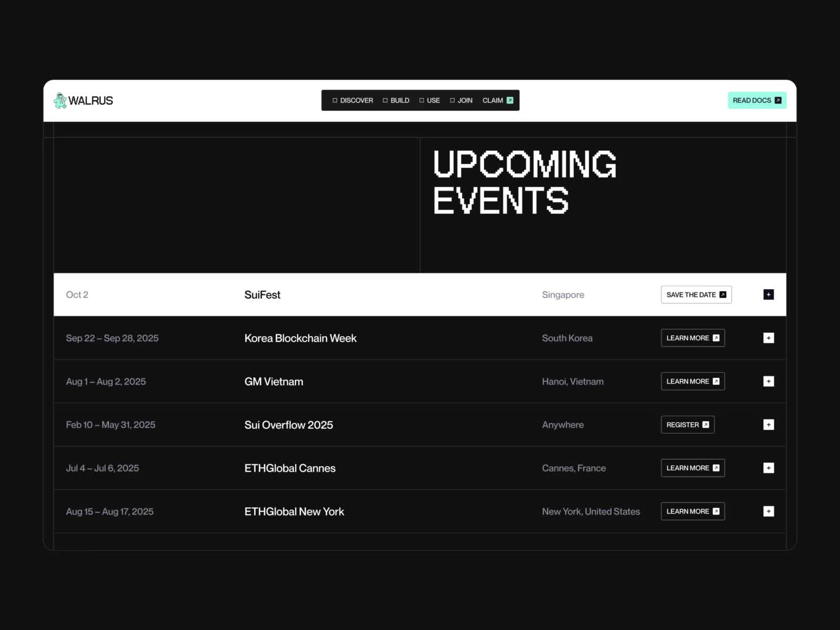840x630 pixels.
Task: Select the SuiFest event title
Action: [x=262, y=295]
